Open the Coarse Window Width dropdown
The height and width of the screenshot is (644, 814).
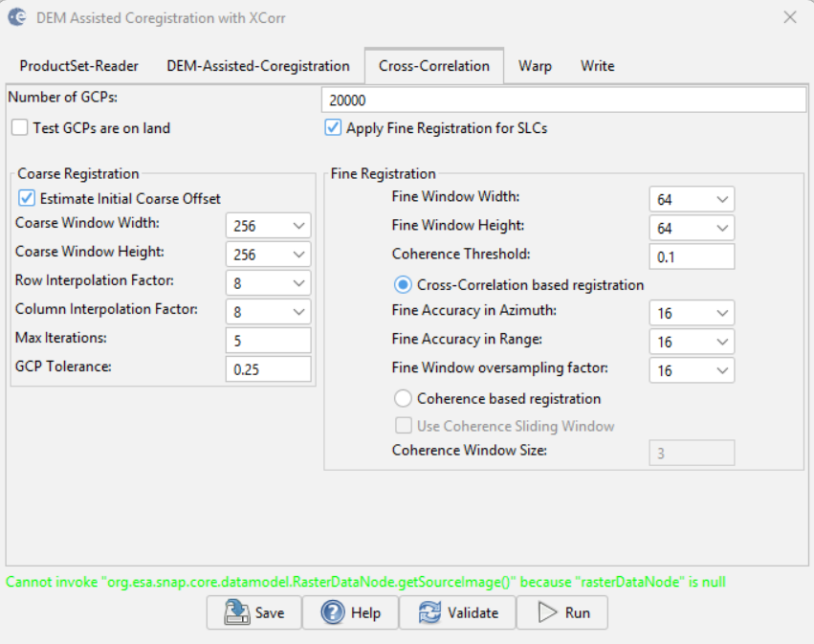[x=269, y=226]
